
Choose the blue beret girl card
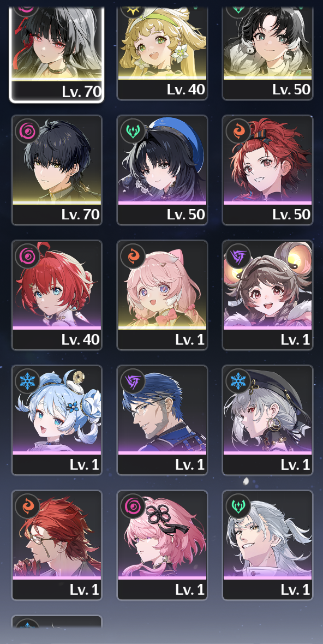[162, 170]
